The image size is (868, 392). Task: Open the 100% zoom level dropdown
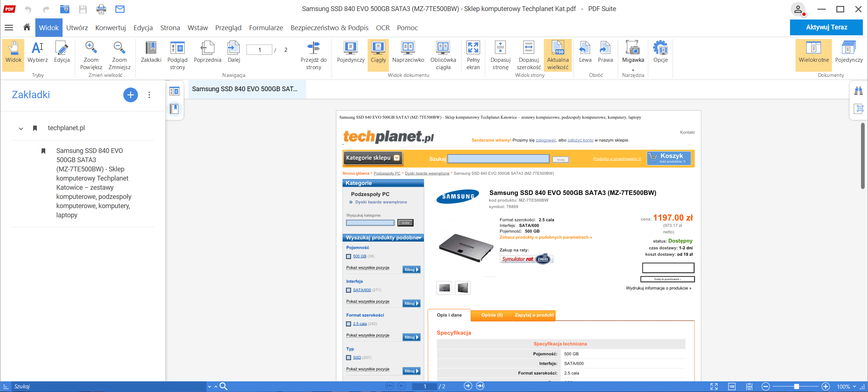tap(854, 386)
